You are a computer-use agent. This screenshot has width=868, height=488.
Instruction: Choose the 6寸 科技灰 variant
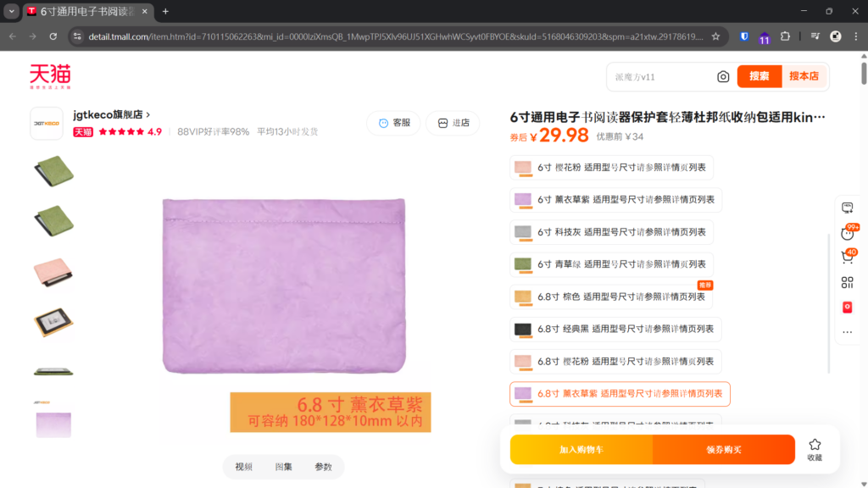pos(614,232)
